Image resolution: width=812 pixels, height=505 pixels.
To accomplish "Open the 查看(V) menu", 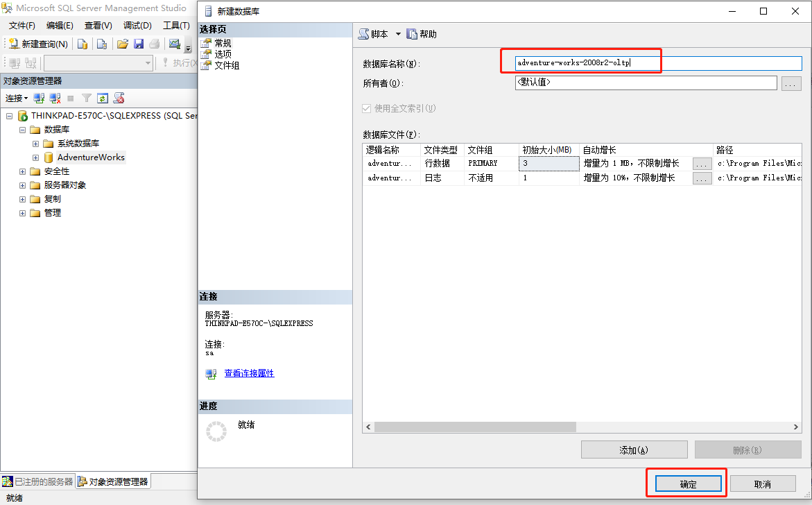I will [x=98, y=26].
